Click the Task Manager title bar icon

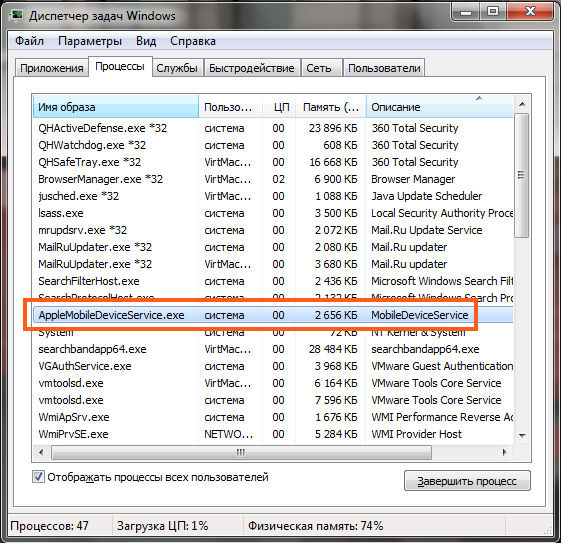point(17,15)
